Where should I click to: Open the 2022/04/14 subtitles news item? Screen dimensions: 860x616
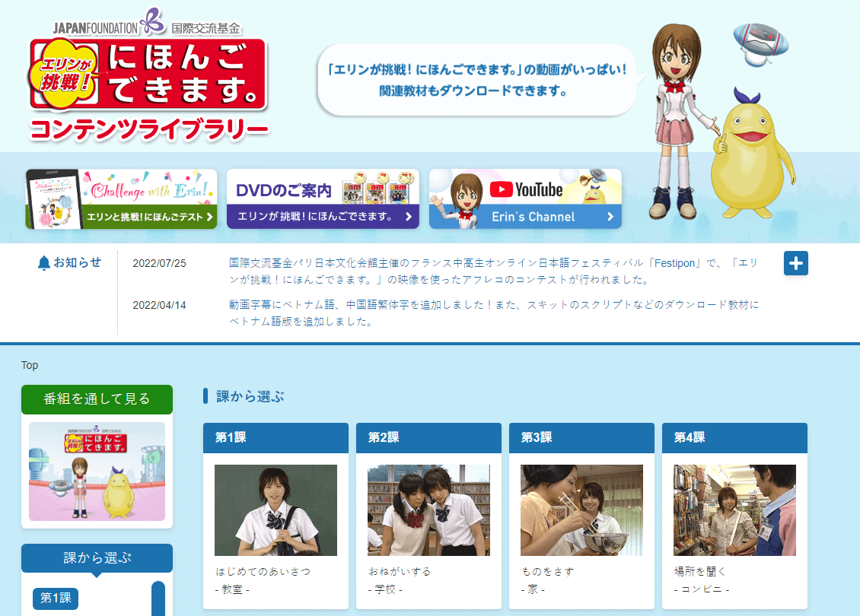click(494, 313)
